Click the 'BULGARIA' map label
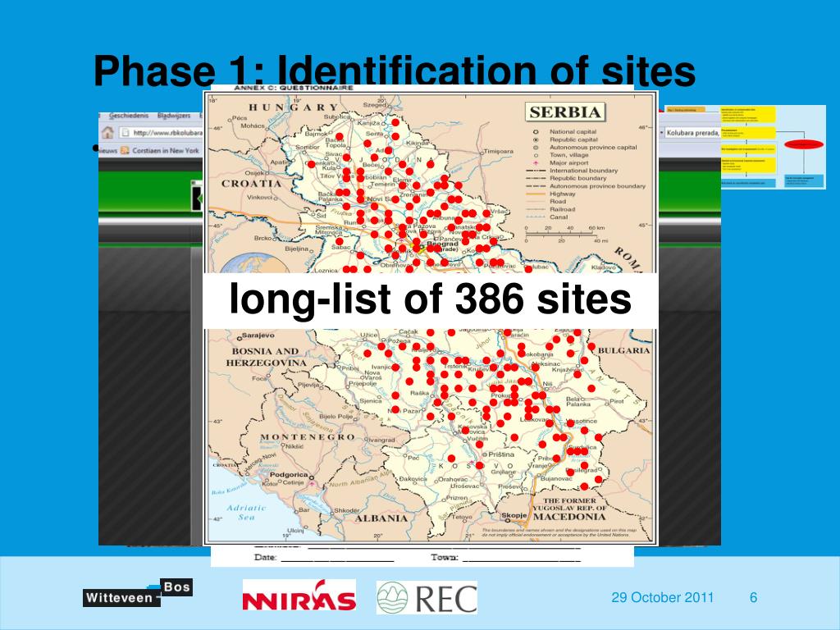840x630 pixels. tap(623, 350)
